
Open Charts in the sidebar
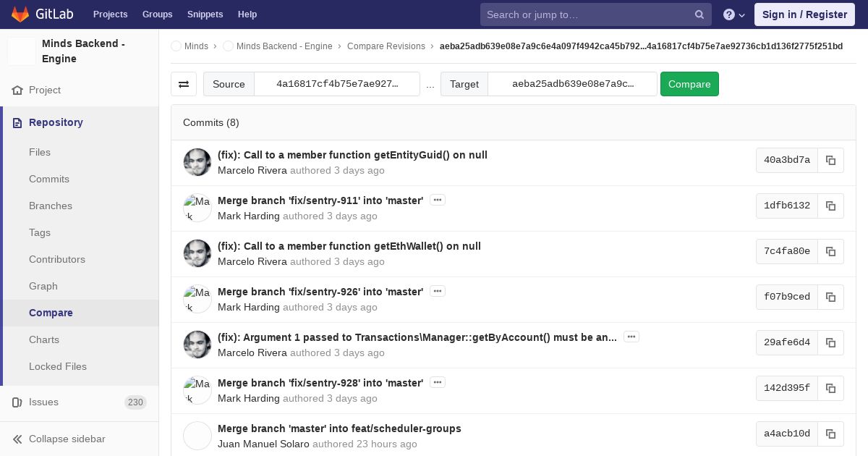44,339
